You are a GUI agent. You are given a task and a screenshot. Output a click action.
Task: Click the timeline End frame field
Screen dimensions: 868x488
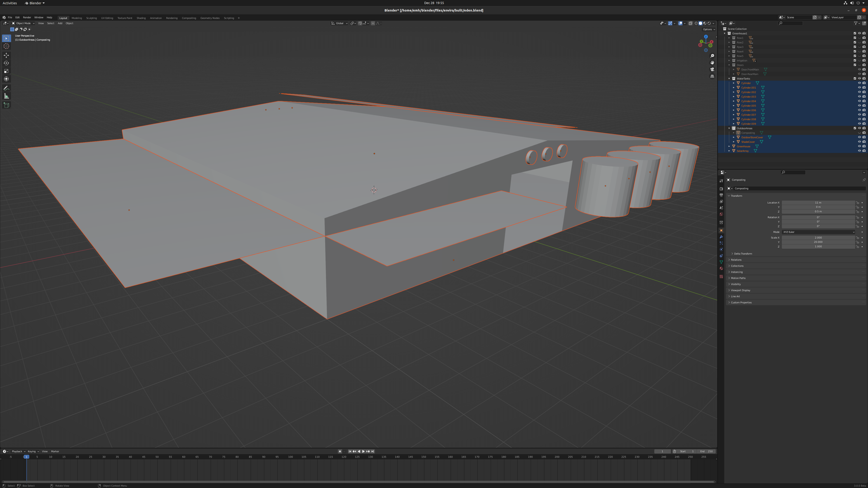(x=706, y=451)
